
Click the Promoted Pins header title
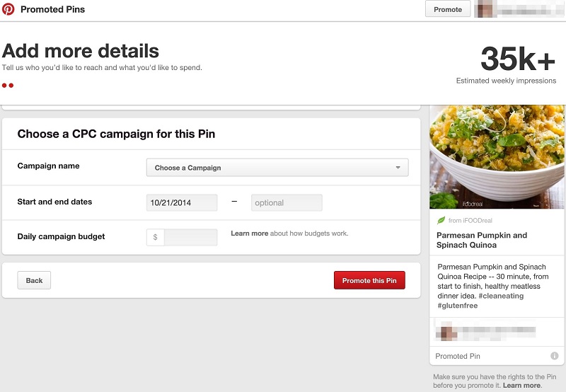pos(52,9)
